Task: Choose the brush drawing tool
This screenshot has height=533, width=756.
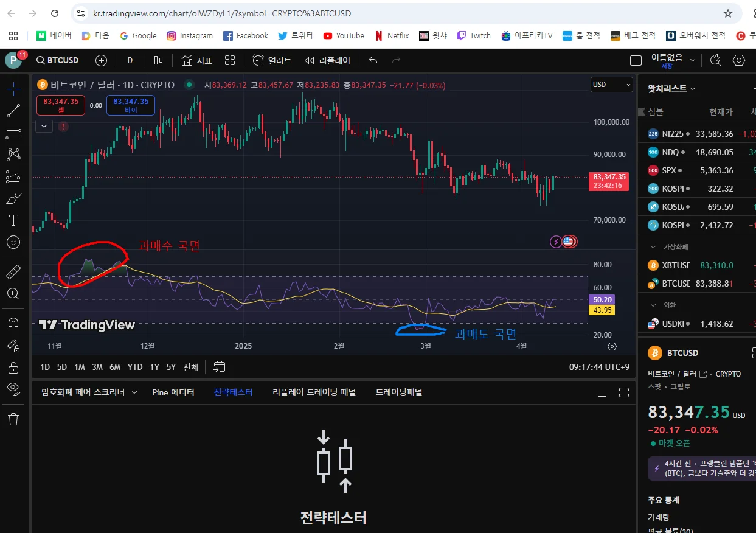Action: [13, 199]
